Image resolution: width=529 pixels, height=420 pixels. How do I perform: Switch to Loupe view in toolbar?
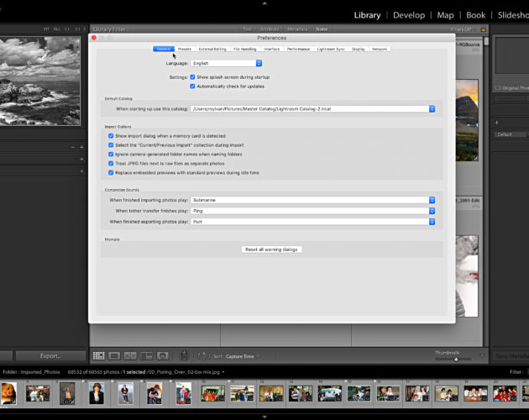coord(114,356)
